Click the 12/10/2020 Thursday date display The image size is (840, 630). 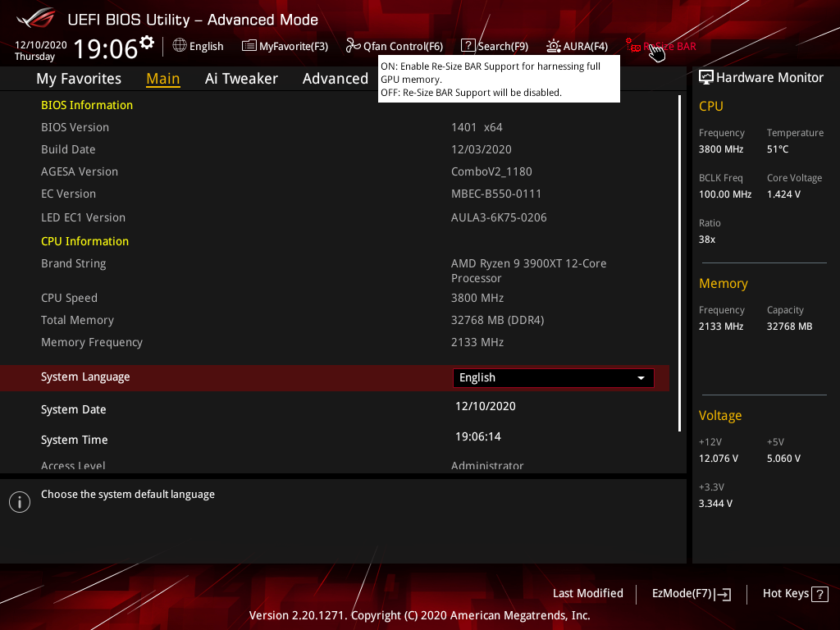pyautogui.click(x=40, y=50)
